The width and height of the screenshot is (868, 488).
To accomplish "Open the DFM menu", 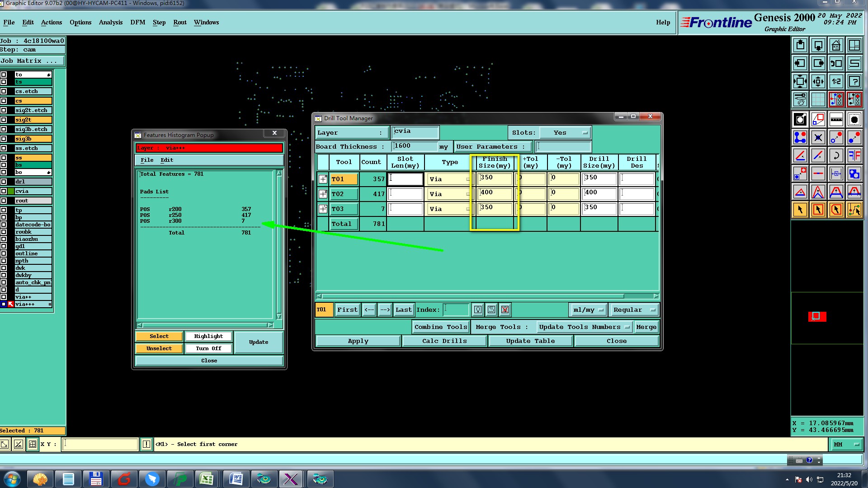I will tap(137, 22).
